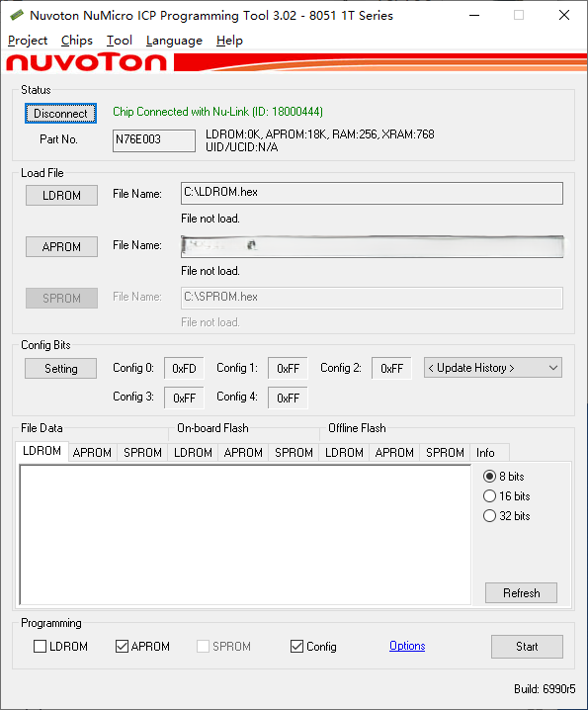Image resolution: width=588 pixels, height=710 pixels.
Task: Click the Config 2 value field
Action: click(391, 369)
